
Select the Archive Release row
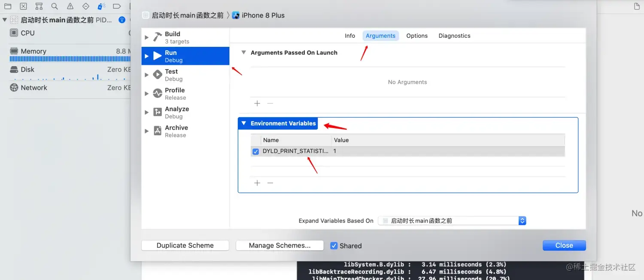pyautogui.click(x=185, y=131)
